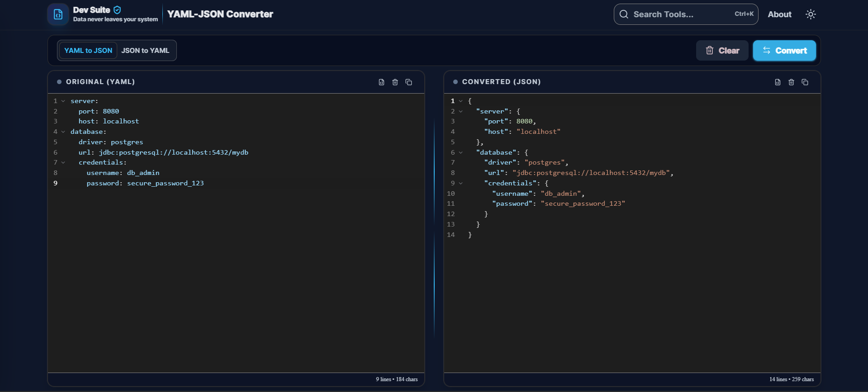The image size is (868, 392).
Task: Click the JSON "driver": "postgres" line
Action: coord(526,162)
